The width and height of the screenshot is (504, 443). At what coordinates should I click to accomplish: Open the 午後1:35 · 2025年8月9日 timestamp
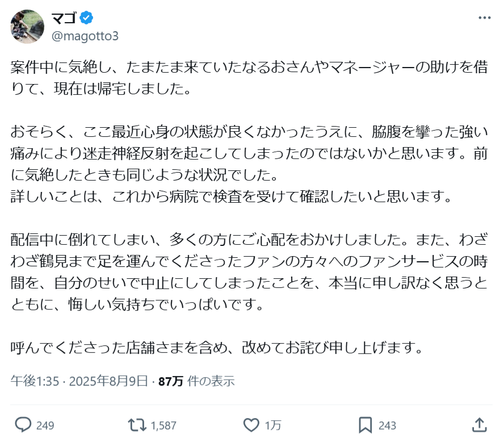pyautogui.click(x=79, y=381)
